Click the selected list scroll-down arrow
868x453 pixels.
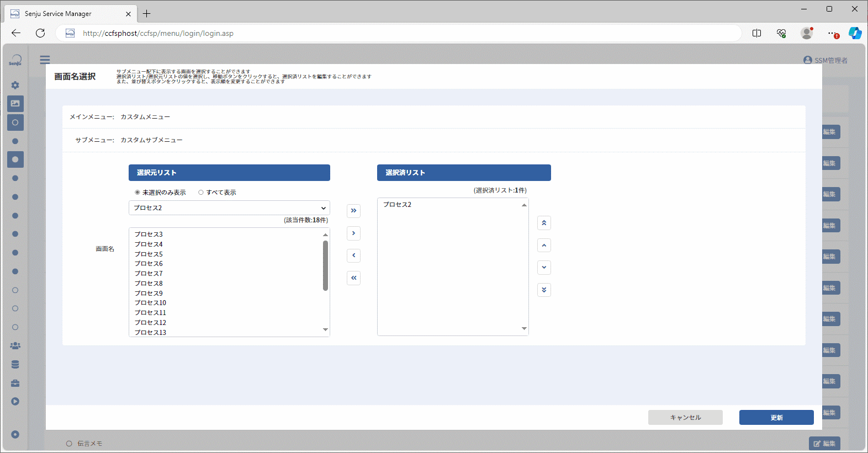pyautogui.click(x=524, y=328)
